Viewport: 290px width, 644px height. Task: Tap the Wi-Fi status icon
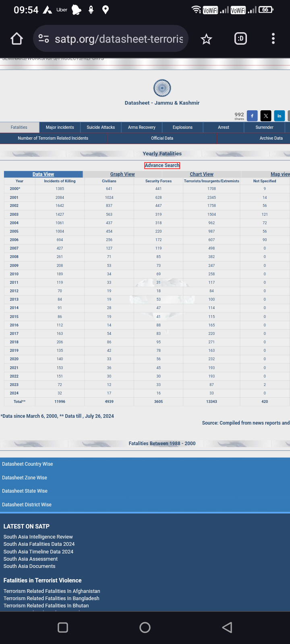click(x=196, y=10)
